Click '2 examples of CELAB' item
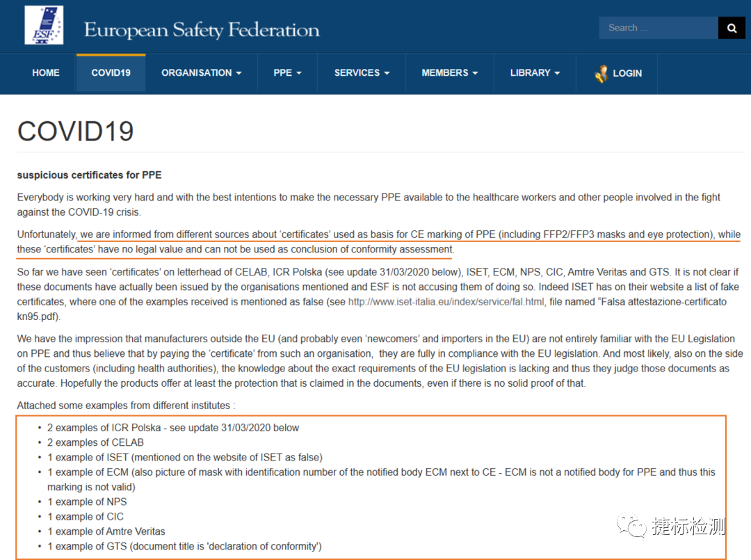751x560 pixels. pos(95,442)
